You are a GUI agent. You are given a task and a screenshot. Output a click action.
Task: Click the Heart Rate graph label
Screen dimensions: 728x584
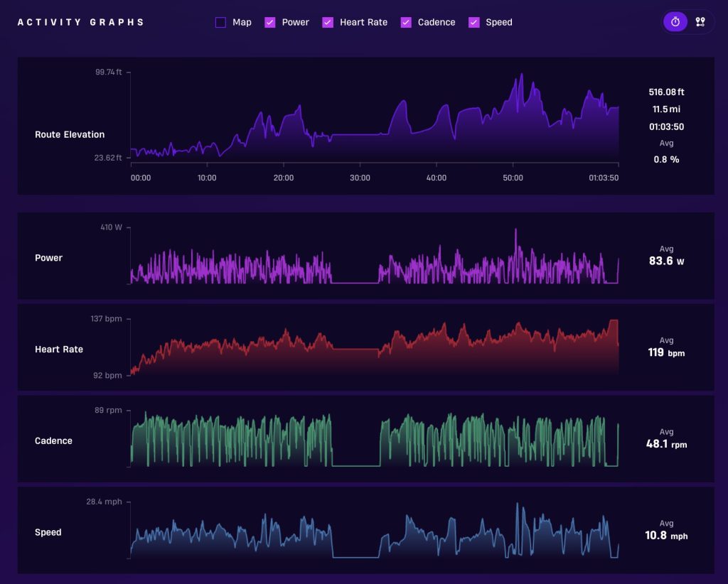tap(59, 350)
